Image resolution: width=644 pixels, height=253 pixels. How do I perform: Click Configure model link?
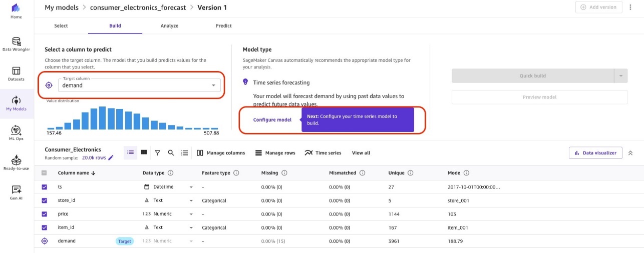tap(272, 120)
